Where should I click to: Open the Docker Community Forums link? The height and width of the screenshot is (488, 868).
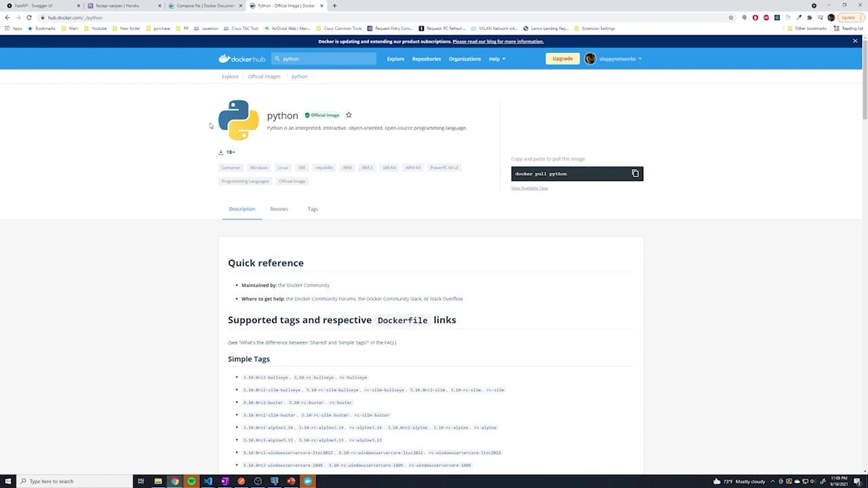(x=321, y=299)
